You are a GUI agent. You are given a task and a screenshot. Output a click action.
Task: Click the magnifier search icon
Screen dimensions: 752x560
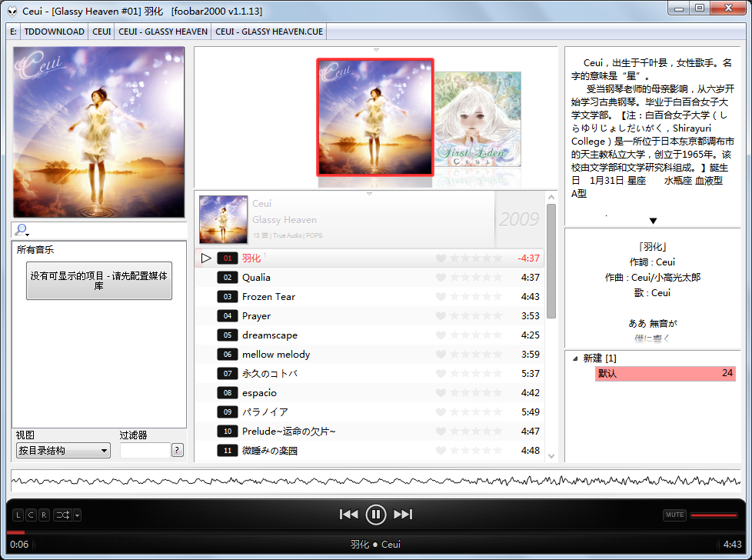21,230
